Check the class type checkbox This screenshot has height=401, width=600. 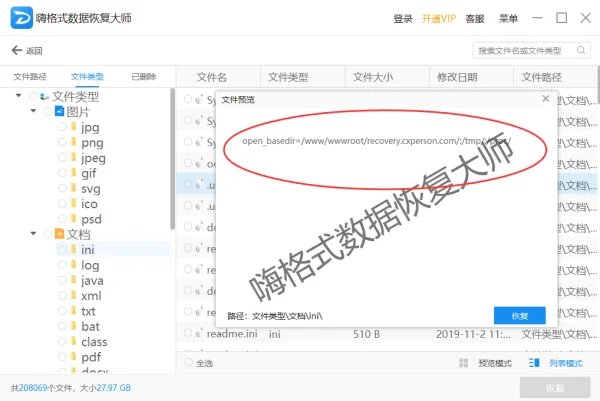pyautogui.click(x=62, y=341)
